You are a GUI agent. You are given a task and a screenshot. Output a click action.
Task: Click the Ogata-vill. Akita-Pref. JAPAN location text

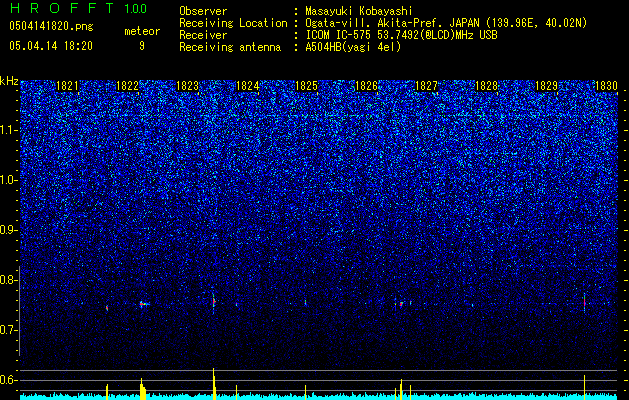tap(446, 23)
